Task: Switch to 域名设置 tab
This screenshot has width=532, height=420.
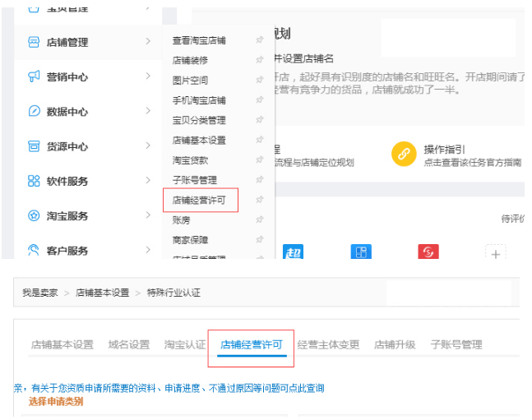Action: (x=129, y=344)
